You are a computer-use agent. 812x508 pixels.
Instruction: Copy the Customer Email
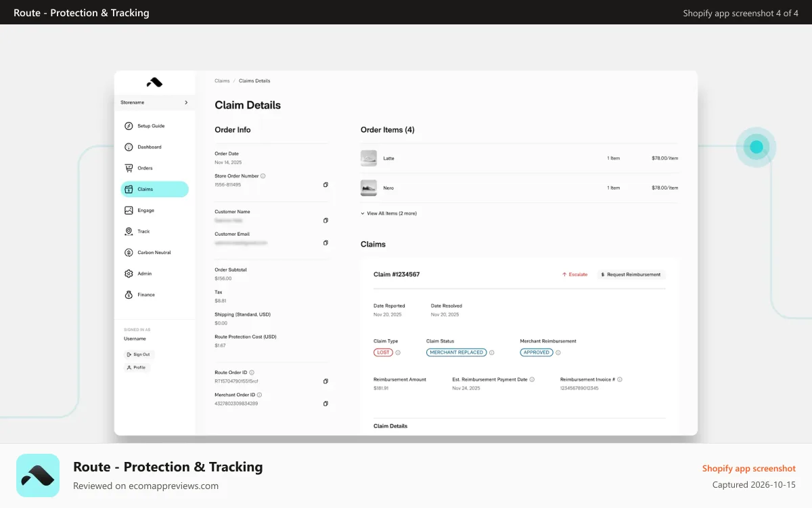pyautogui.click(x=325, y=242)
